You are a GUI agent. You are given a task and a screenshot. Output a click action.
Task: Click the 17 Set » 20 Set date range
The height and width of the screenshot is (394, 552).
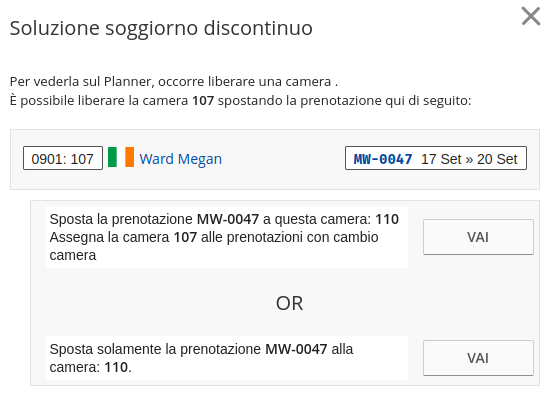point(469,159)
